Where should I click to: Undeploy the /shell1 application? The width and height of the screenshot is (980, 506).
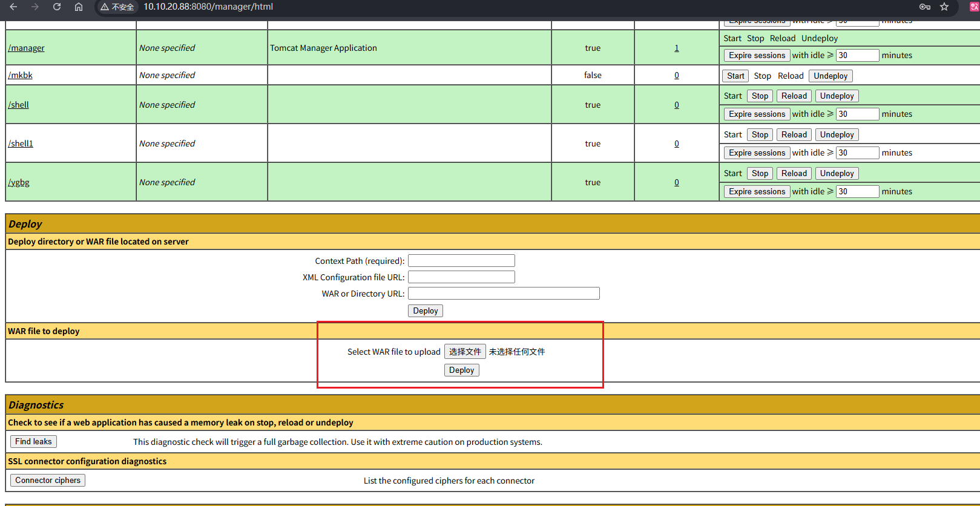[837, 134]
